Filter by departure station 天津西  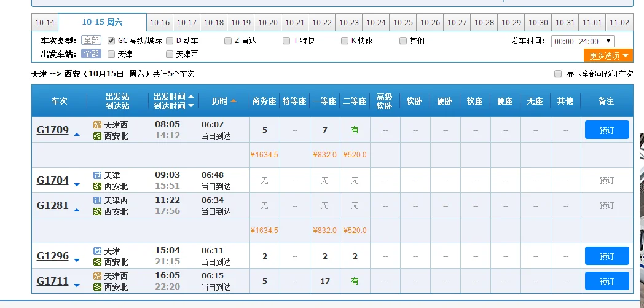pos(170,54)
